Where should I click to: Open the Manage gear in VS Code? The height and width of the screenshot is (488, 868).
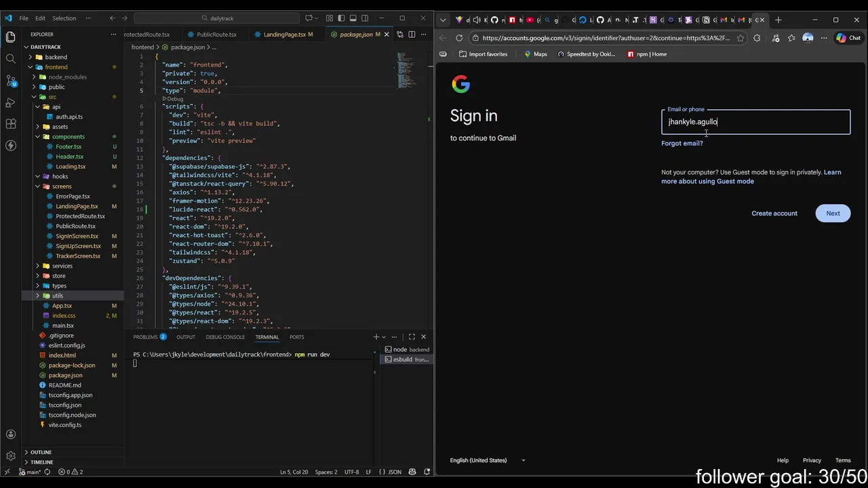(10, 456)
